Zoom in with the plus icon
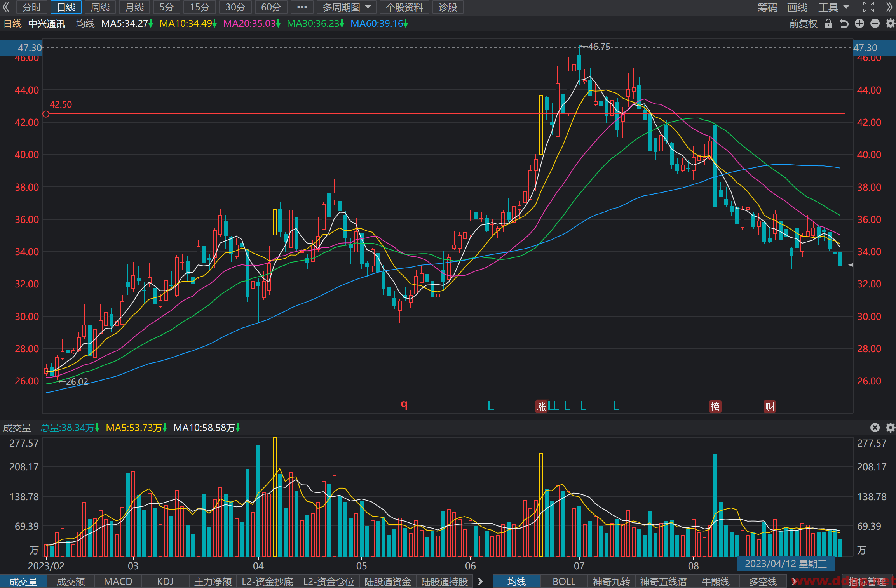Screen dimensions: 896x588 click(859, 24)
